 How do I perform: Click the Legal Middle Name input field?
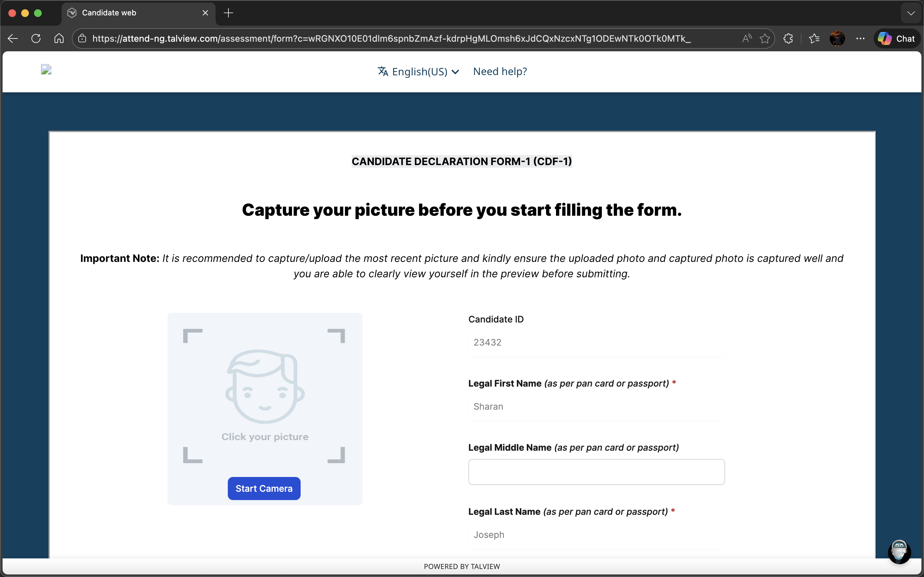596,472
